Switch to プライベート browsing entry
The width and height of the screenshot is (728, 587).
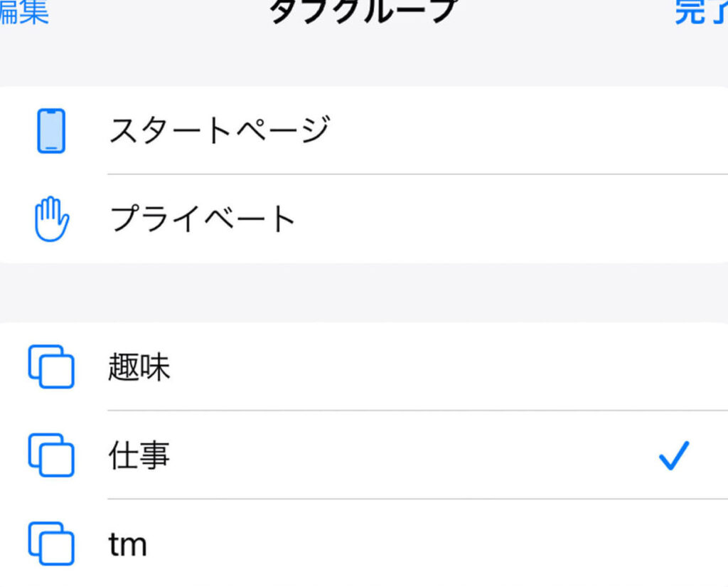[203, 219]
